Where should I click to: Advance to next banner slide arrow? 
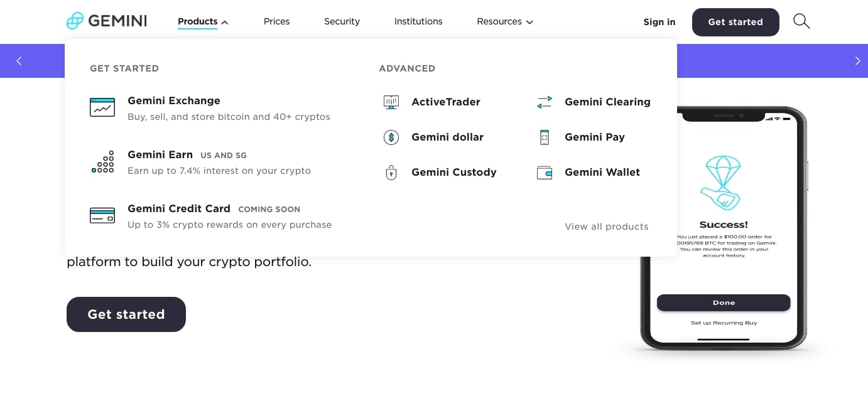coord(857,61)
